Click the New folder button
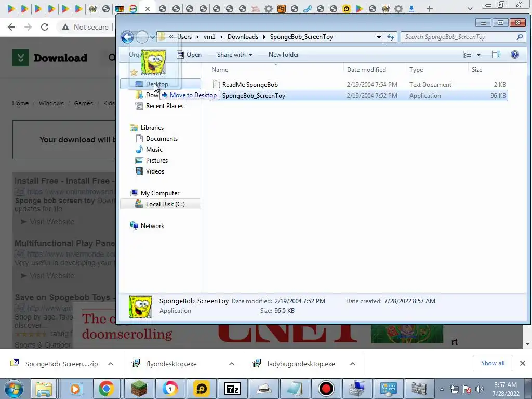Screen dimensions: 532x399 (284, 55)
